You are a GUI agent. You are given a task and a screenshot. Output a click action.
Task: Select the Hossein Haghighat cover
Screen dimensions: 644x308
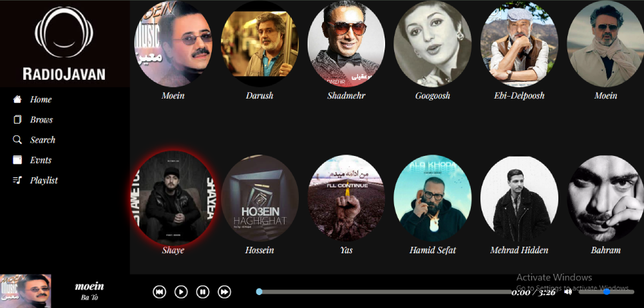coord(260,198)
